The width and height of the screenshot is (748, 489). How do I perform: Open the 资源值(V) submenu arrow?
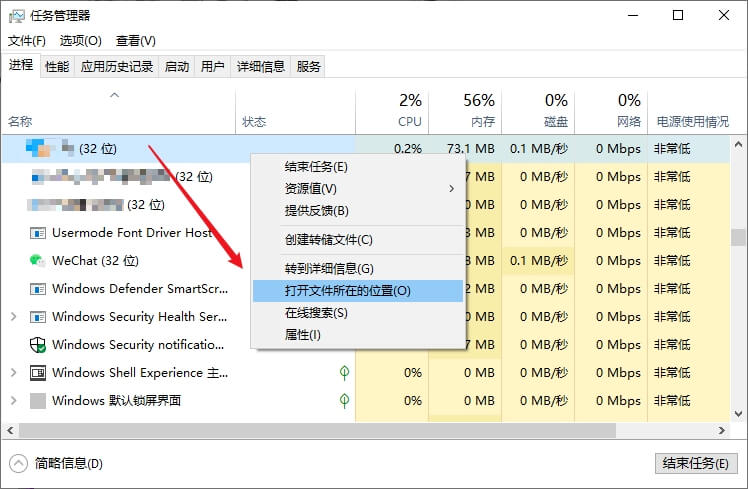[451, 189]
